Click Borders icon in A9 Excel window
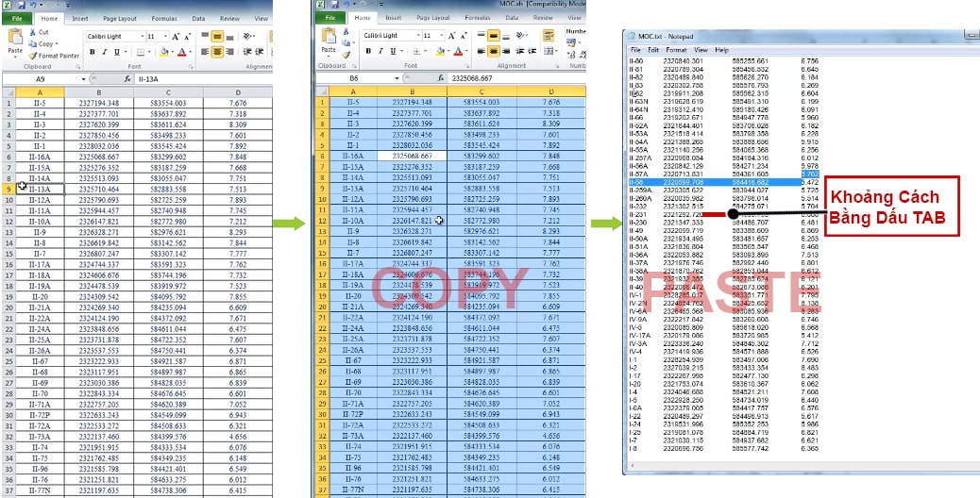This screenshot has width=980, height=498. 140,52
